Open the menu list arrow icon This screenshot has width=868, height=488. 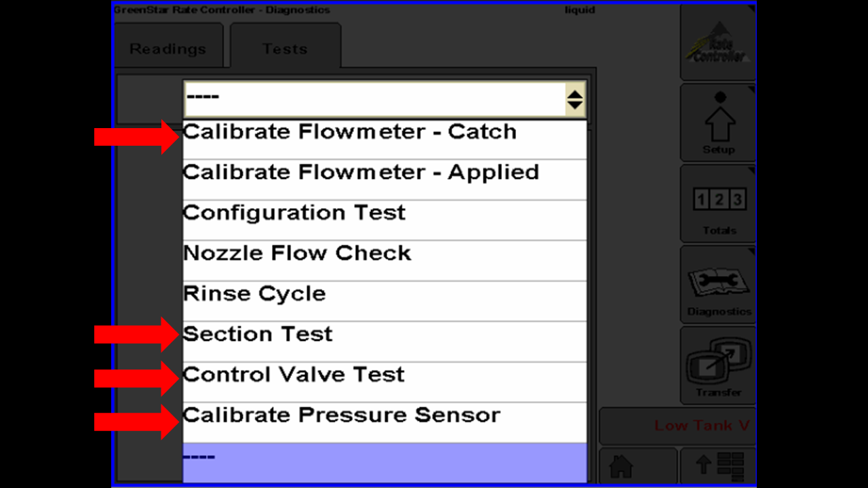718,465
